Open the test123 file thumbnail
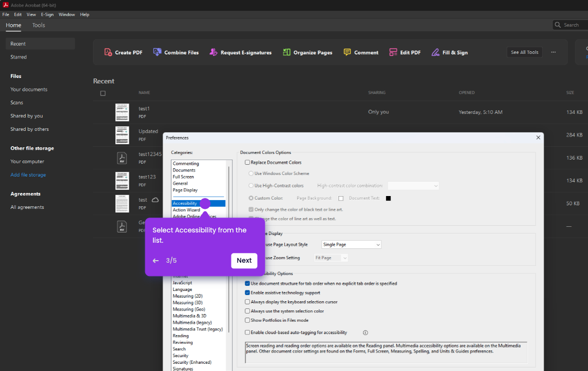Viewport: 588px width, 371px height. pos(122,181)
